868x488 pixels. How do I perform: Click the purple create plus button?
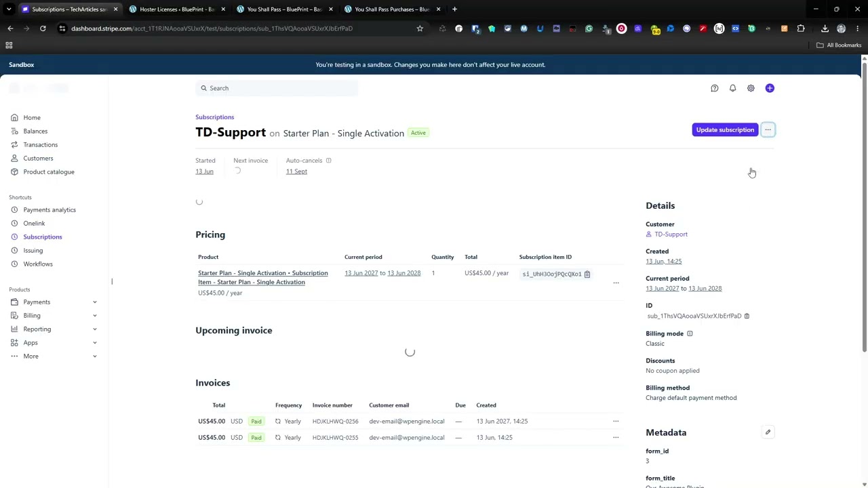[x=770, y=88]
